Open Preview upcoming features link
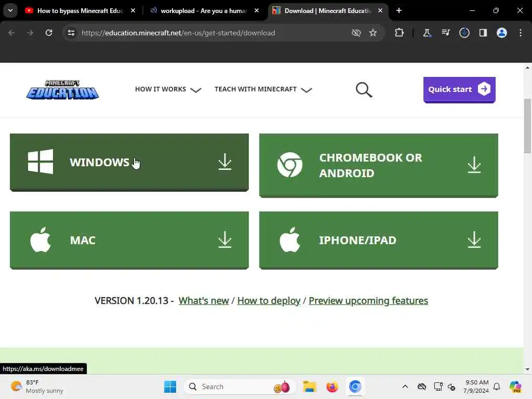Viewport: 532px width, 399px height. 368,301
